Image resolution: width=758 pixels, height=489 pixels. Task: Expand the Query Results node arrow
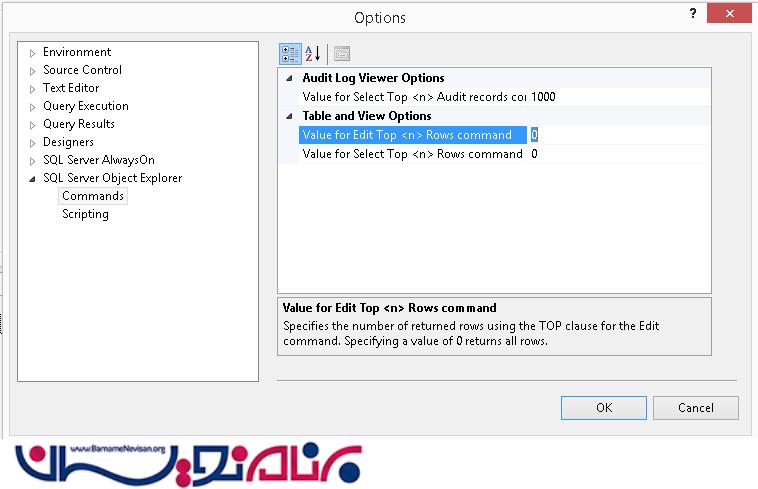(32, 125)
